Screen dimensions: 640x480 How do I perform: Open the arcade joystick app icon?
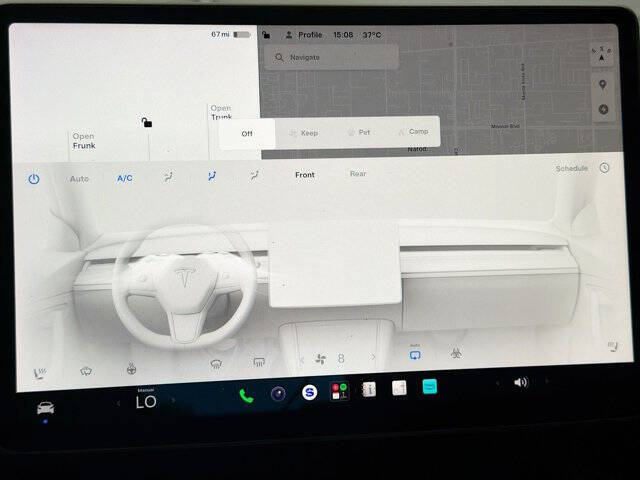point(340,391)
